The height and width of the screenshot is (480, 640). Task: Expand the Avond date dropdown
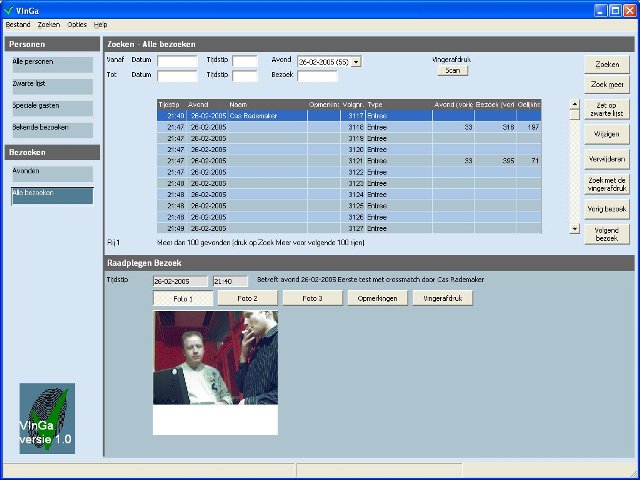click(x=356, y=62)
